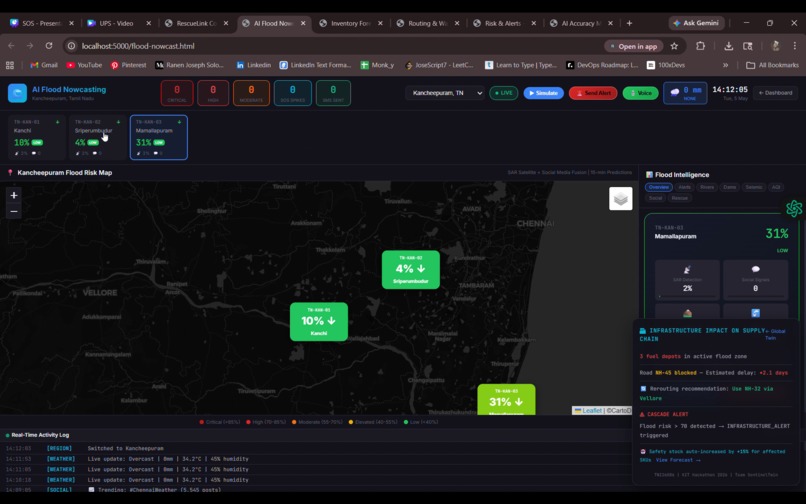This screenshot has width=806, height=504.
Task: Toggle the Voice button
Action: pyautogui.click(x=640, y=93)
